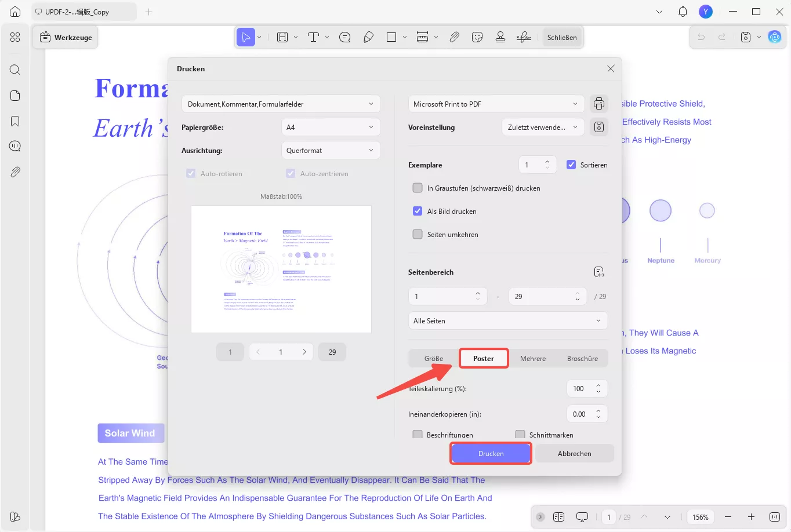This screenshot has width=791, height=532.
Task: Click the Abbrechen button
Action: (x=575, y=453)
